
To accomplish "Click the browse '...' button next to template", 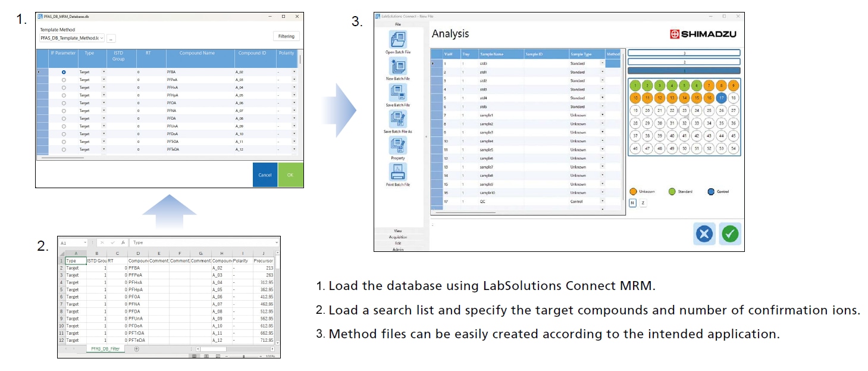I will [x=111, y=38].
